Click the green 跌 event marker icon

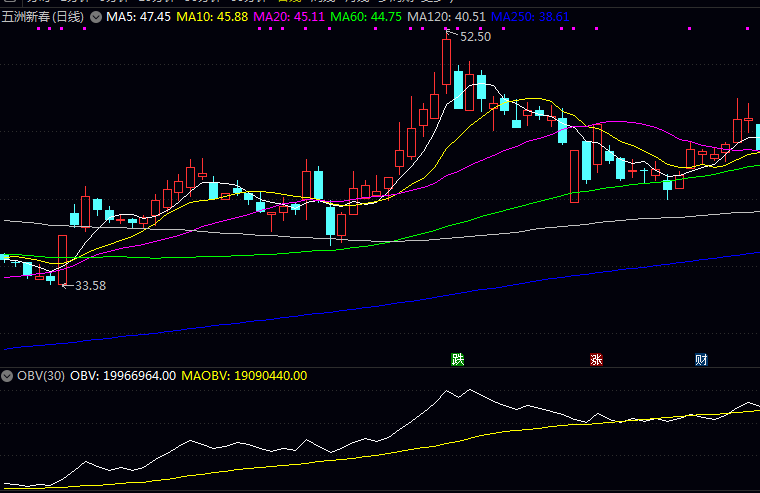pyautogui.click(x=458, y=359)
